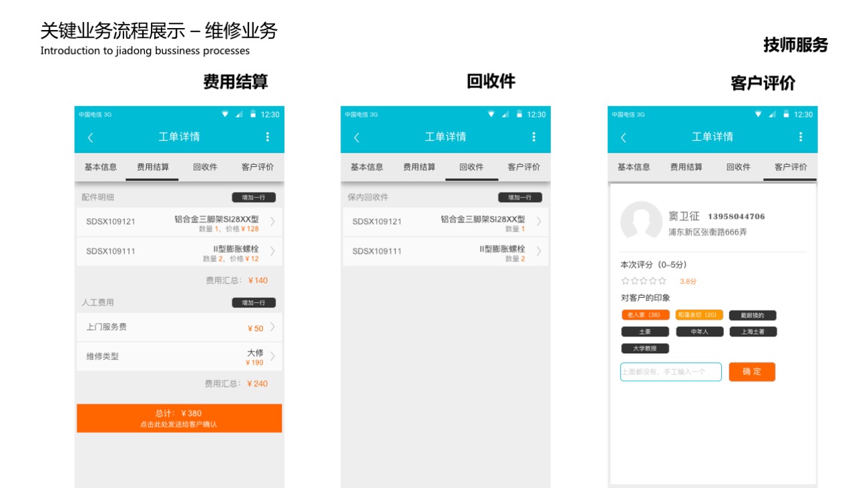868x488 pixels.
Task: Expand the 维修类型 大修 row chevron
Action: pyautogui.click(x=272, y=356)
